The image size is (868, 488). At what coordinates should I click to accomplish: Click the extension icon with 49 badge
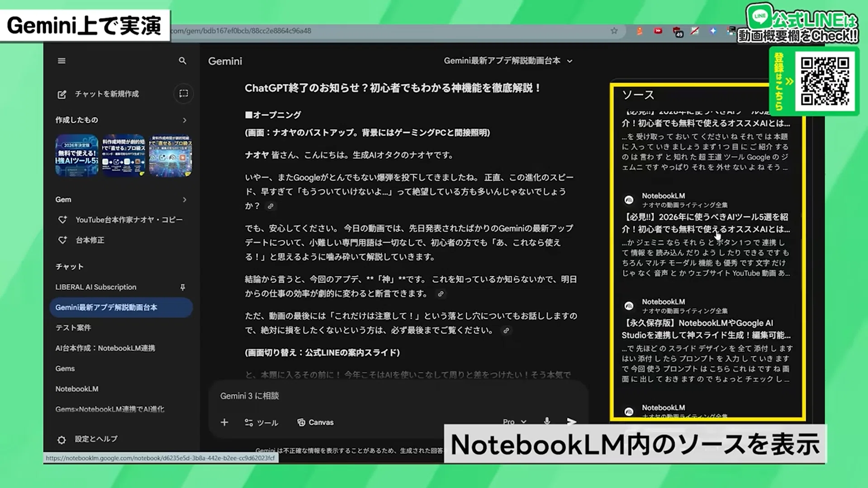point(677,32)
